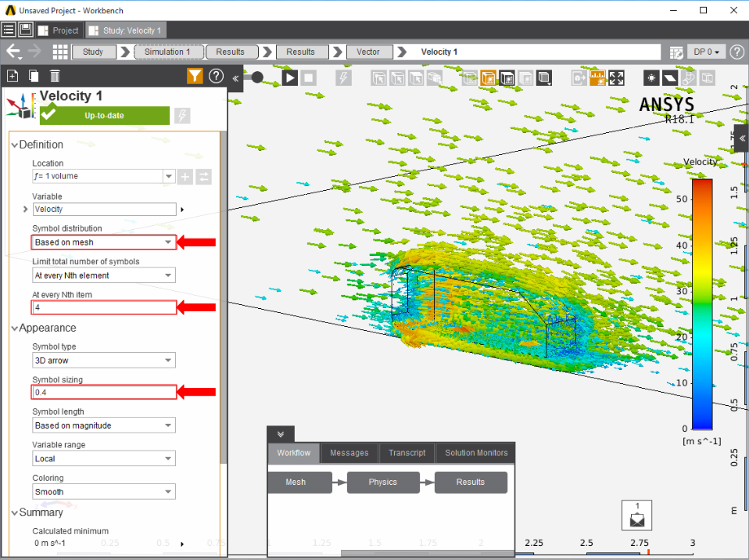Collapse the Summary section

[x=14, y=513]
